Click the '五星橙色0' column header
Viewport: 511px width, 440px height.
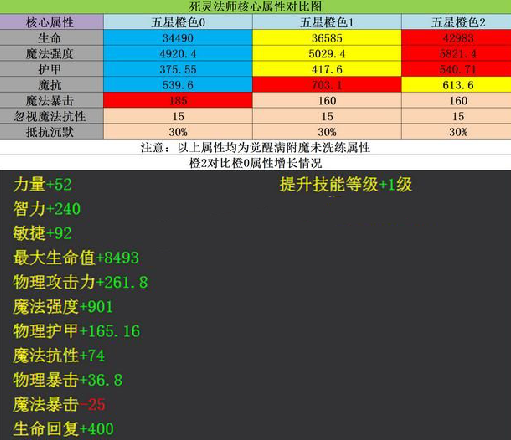pos(178,22)
